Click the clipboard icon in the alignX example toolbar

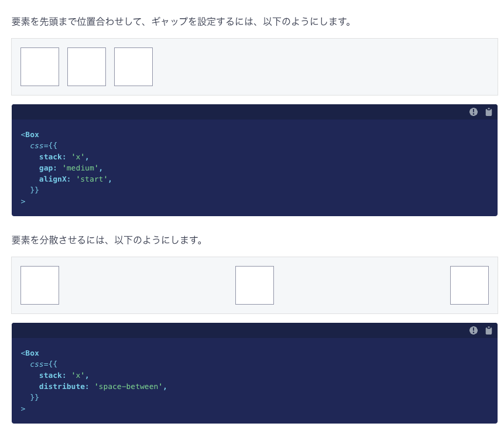[x=489, y=112]
